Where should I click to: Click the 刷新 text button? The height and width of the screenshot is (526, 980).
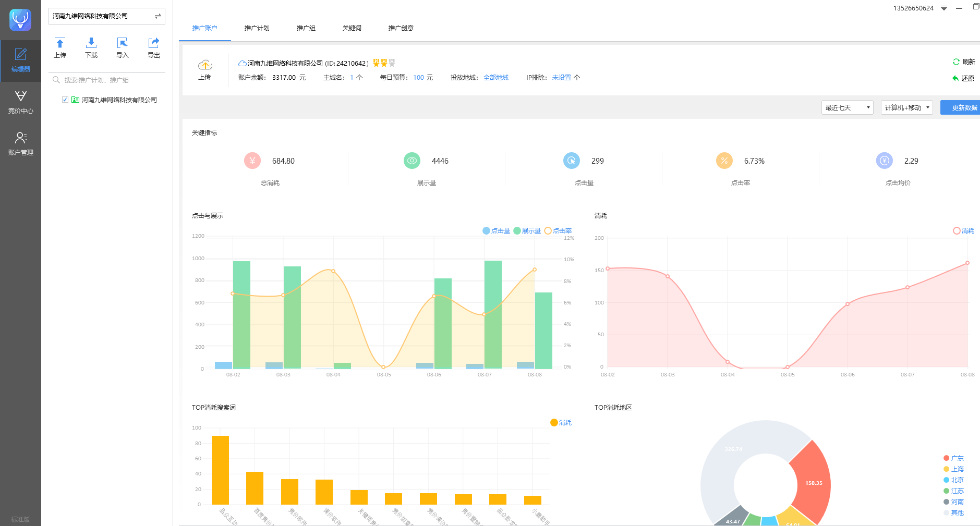tap(969, 62)
